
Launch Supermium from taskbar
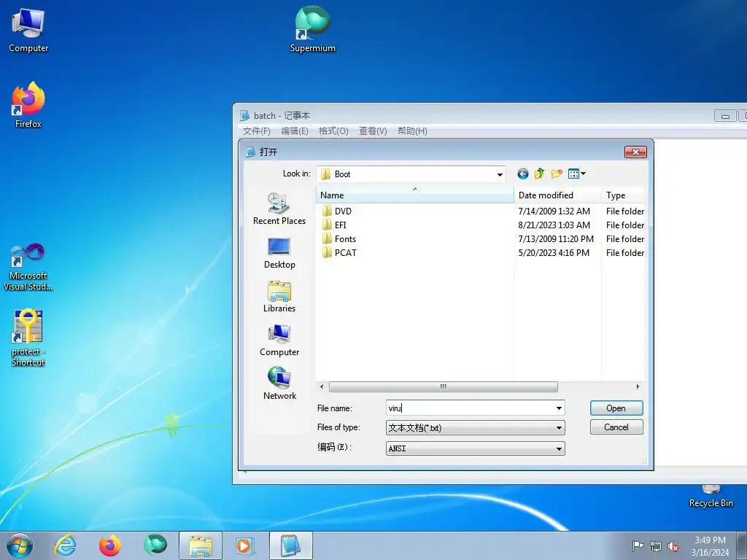(155, 545)
